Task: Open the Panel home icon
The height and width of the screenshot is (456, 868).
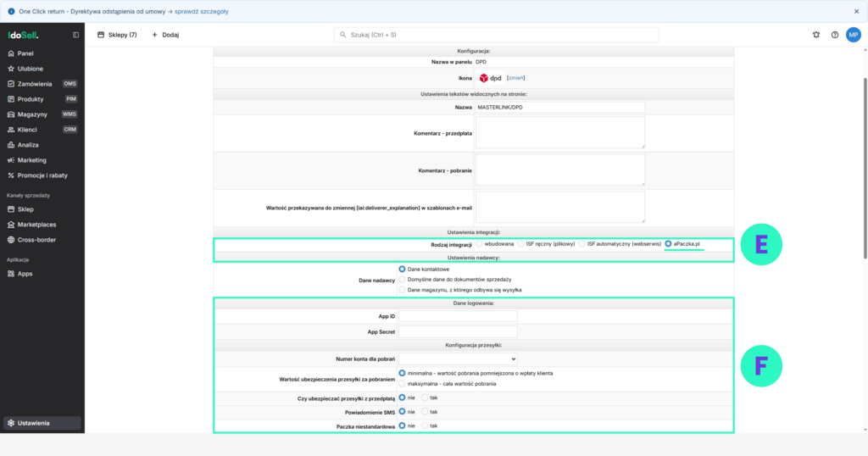Action: click(x=11, y=53)
